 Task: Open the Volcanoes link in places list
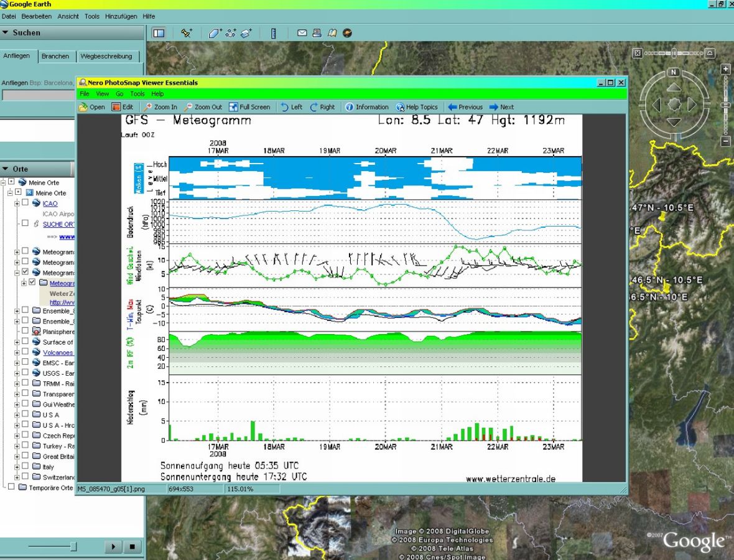pos(57,353)
